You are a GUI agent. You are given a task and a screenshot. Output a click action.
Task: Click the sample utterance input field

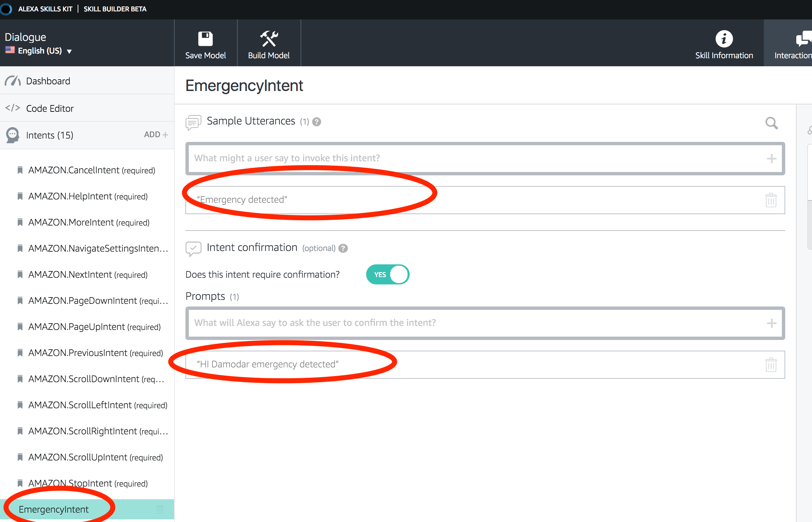coord(485,158)
